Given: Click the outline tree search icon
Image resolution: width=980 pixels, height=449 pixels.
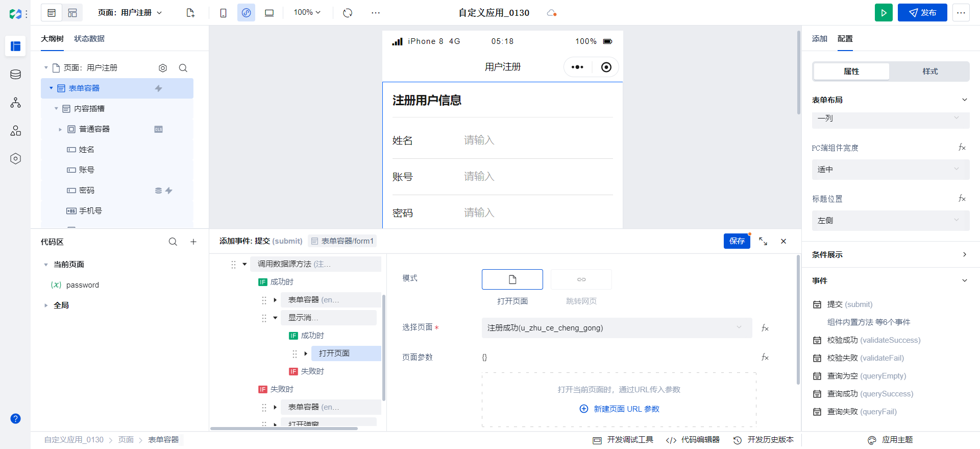Looking at the screenshot, I should (183, 68).
